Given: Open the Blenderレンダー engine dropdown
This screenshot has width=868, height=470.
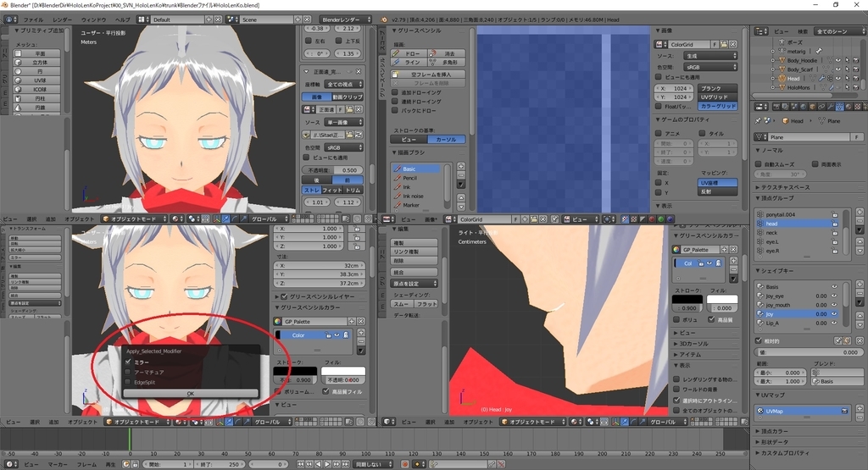Looking at the screenshot, I should coord(346,19).
